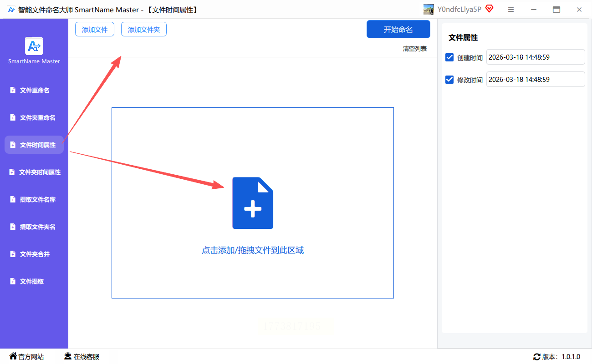
Task: Uncheck the 创建时间 checkbox
Action: click(449, 57)
